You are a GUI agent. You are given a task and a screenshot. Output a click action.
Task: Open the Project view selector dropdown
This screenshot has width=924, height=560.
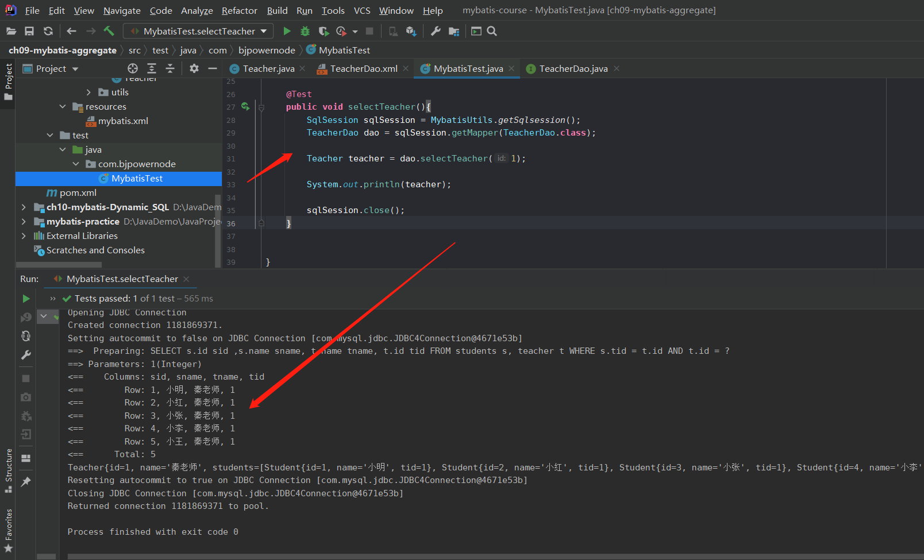coord(51,69)
